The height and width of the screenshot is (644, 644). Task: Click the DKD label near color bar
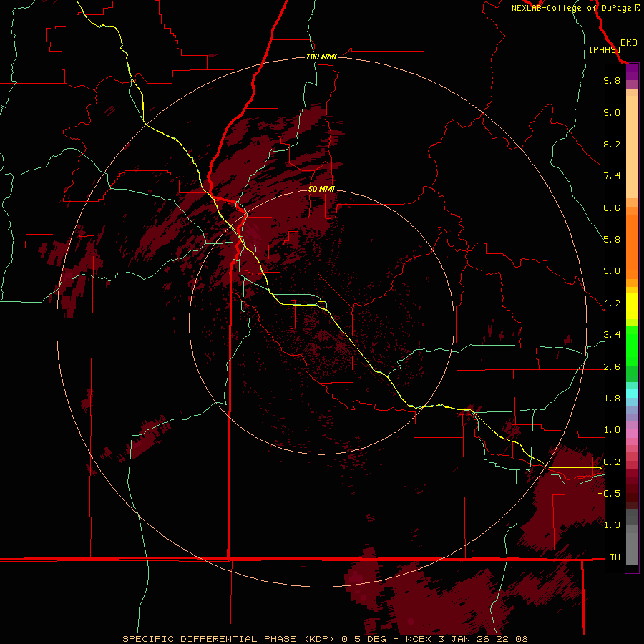coord(629,43)
